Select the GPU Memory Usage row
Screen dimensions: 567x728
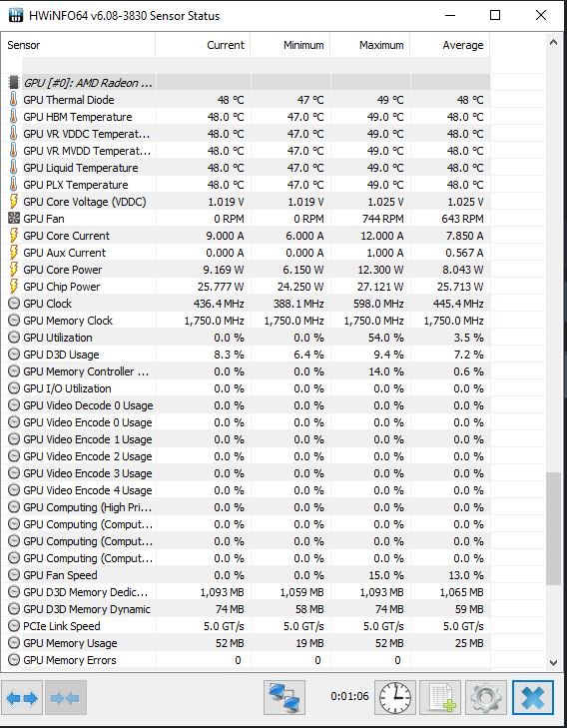point(246,643)
